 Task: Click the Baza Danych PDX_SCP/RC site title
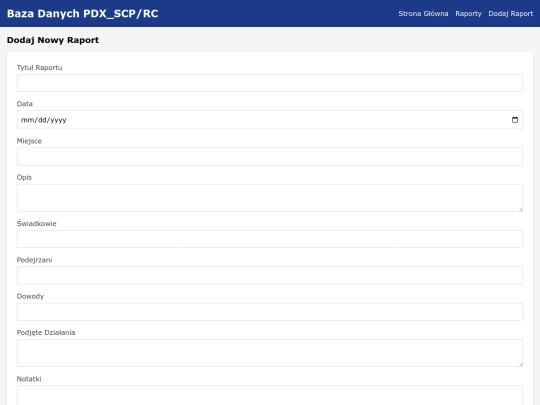[83, 13]
